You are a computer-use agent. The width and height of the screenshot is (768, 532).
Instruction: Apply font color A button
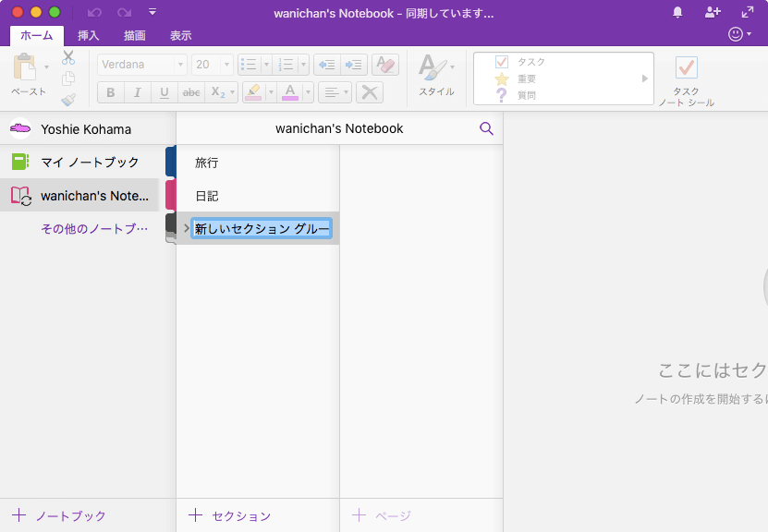point(290,92)
